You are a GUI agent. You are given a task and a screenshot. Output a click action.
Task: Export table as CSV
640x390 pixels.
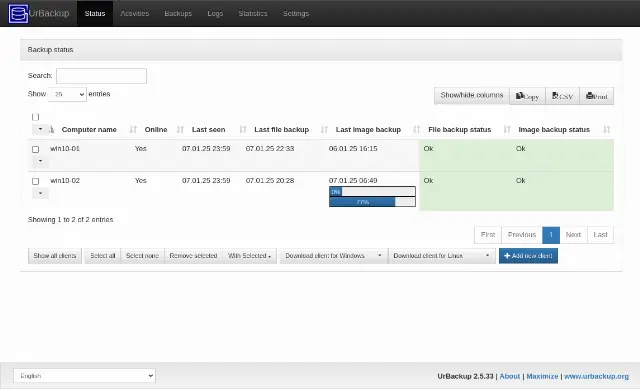pyautogui.click(x=562, y=96)
